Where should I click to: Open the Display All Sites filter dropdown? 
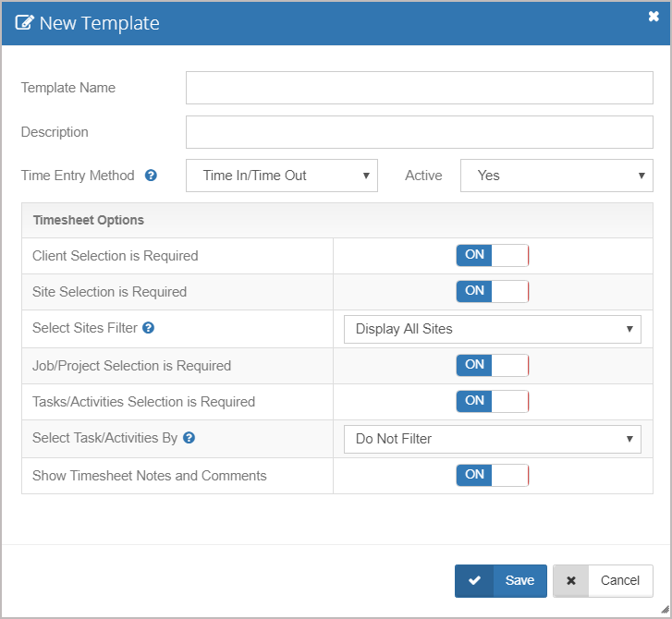[492, 329]
